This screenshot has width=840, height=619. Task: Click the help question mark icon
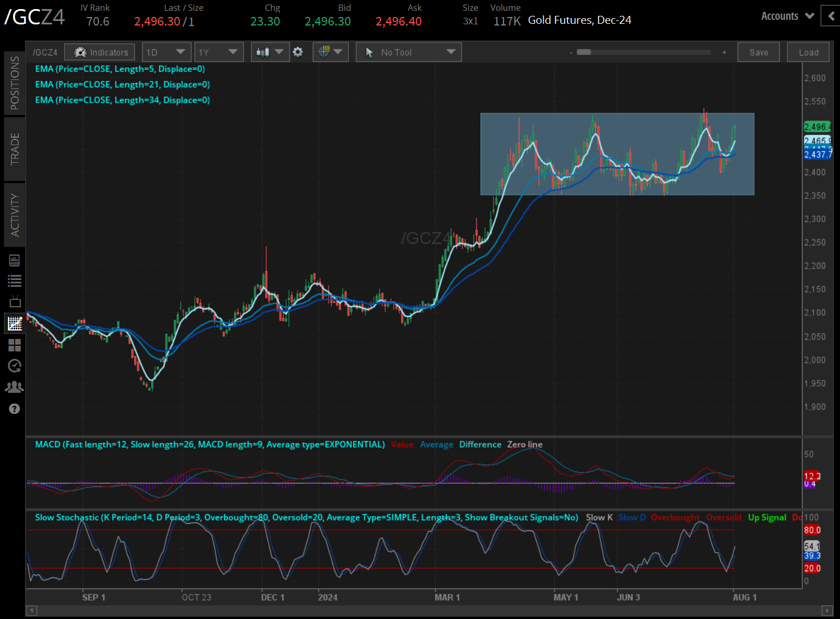[15, 408]
